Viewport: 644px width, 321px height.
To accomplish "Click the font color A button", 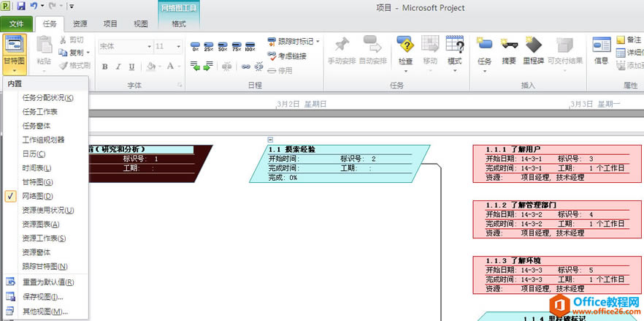I will coord(170,67).
